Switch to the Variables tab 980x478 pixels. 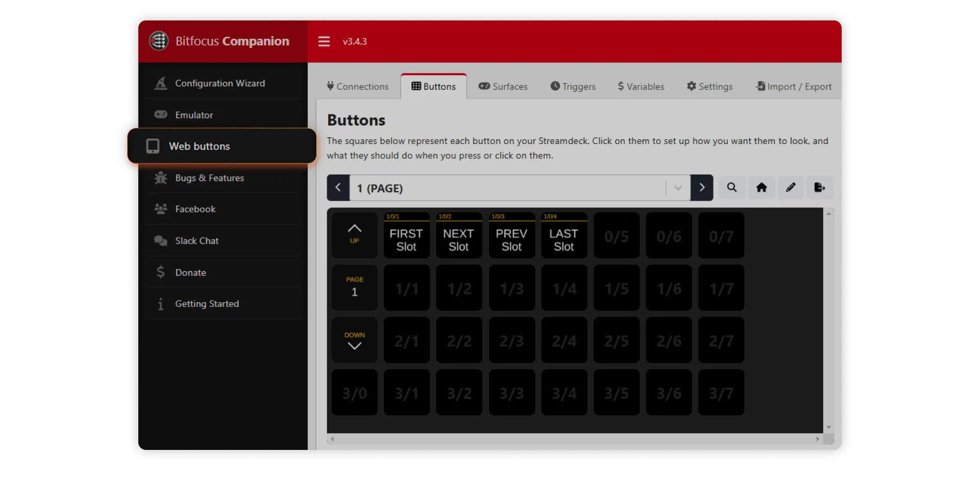coord(641,86)
